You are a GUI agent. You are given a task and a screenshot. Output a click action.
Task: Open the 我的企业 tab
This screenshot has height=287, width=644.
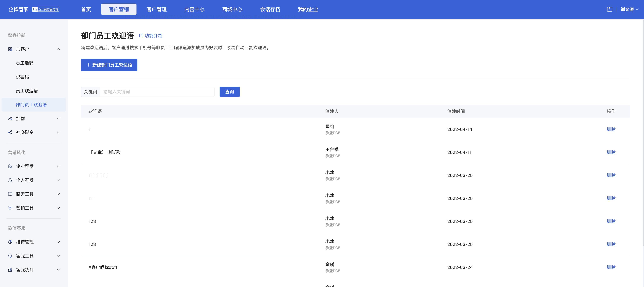pyautogui.click(x=308, y=9)
